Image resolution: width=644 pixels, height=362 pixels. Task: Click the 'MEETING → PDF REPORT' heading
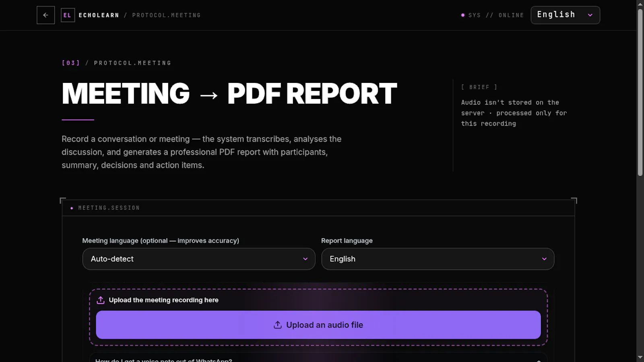pos(229,94)
